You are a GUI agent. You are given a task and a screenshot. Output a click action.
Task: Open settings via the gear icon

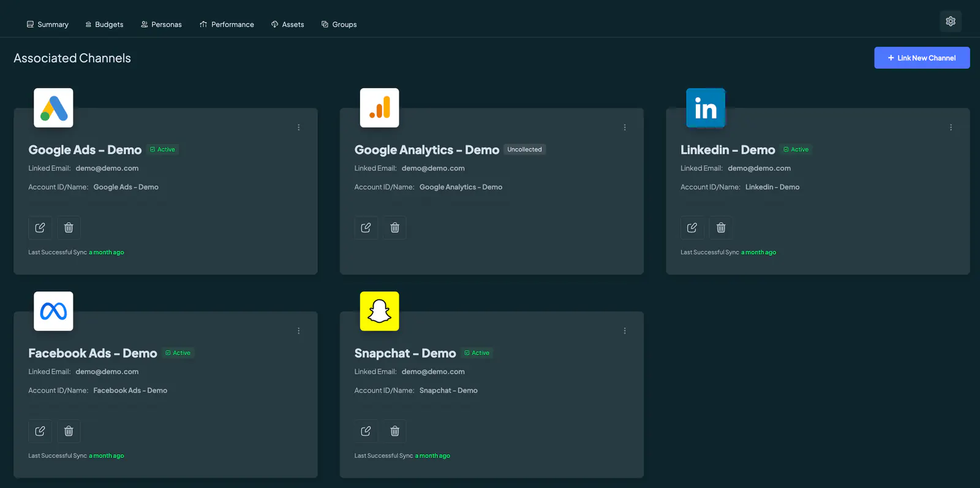tap(951, 21)
